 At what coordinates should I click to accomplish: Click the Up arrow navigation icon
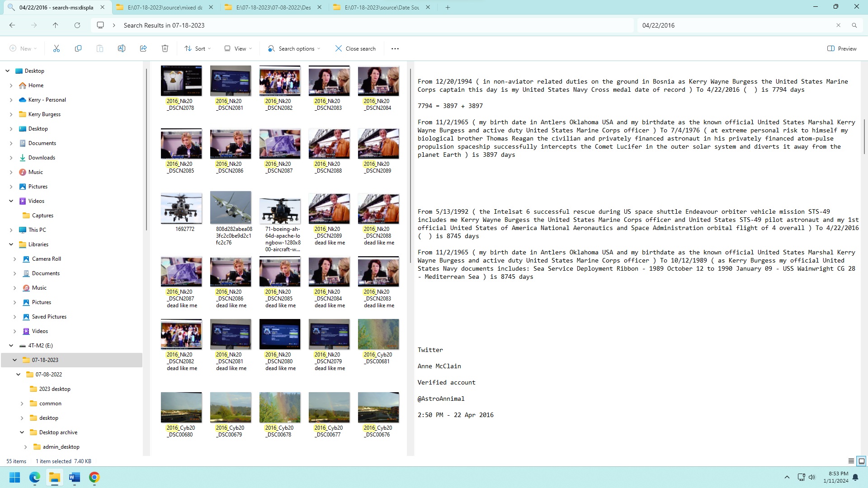coord(56,25)
